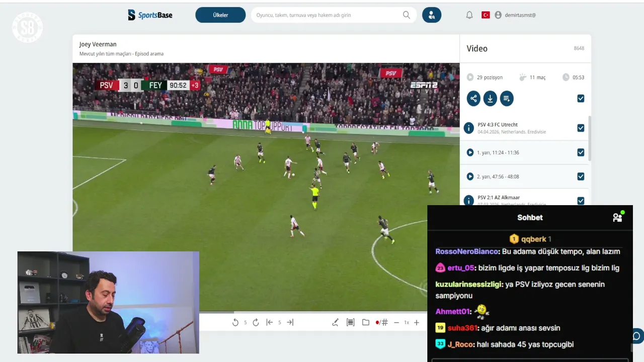The width and height of the screenshot is (644, 362).
Task: Open J_Roco's chat profile
Action: [460, 344]
